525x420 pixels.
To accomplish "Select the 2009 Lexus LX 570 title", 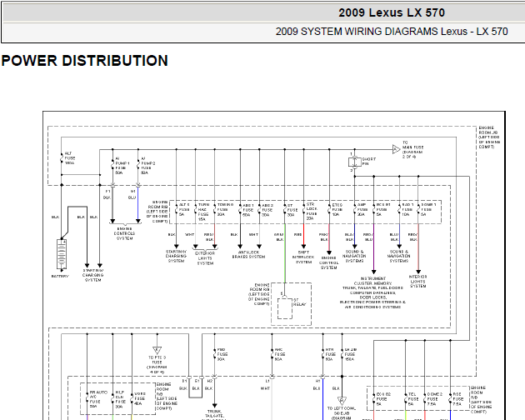I will 392,12.
